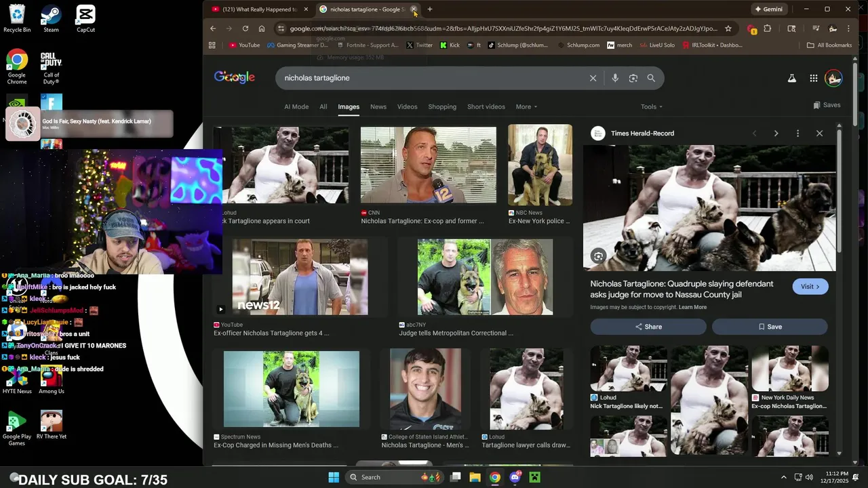Switch to the Videos tab
This screenshot has height=488, width=868.
[408, 106]
